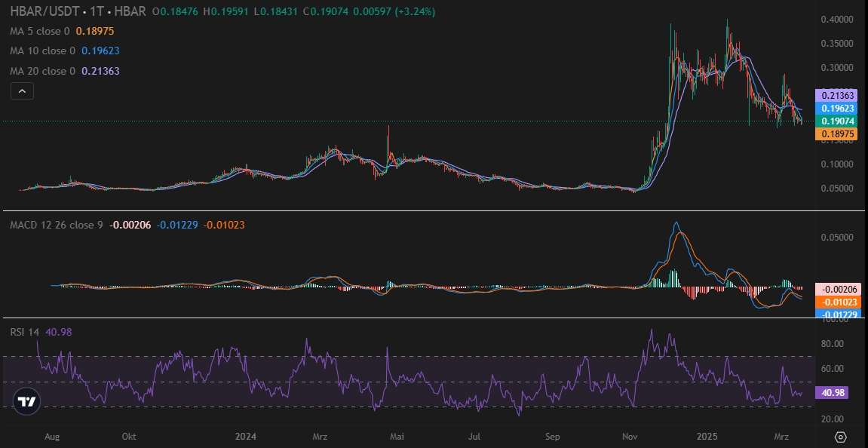Click the purple 0.21363 price scale label
Viewport: 868px width, 448px height.
tap(837, 95)
